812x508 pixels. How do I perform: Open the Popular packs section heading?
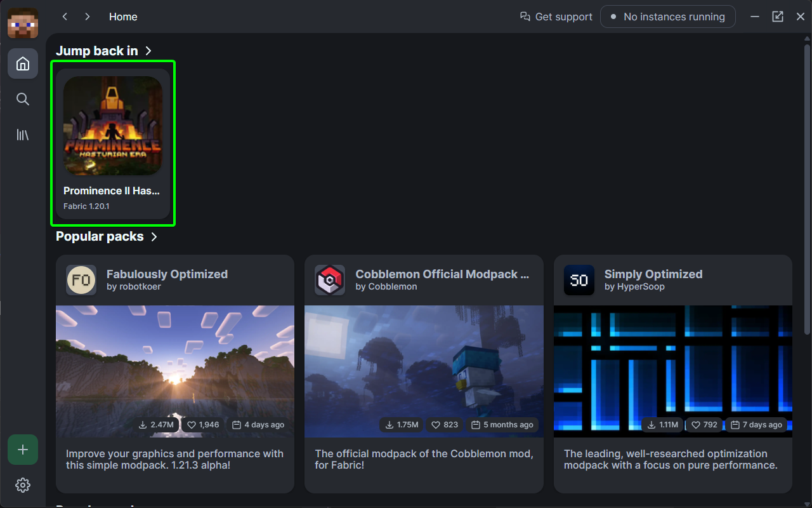pyautogui.click(x=100, y=236)
